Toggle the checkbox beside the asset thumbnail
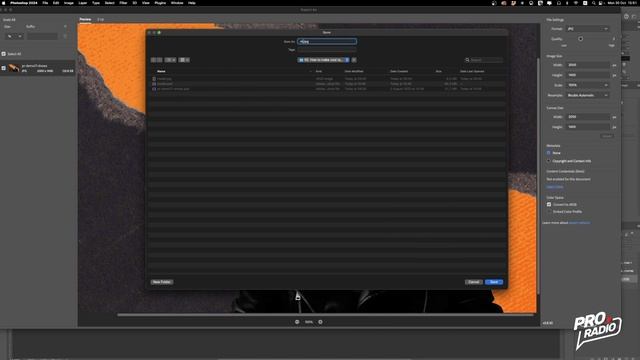The width and height of the screenshot is (640, 360). 4,68
